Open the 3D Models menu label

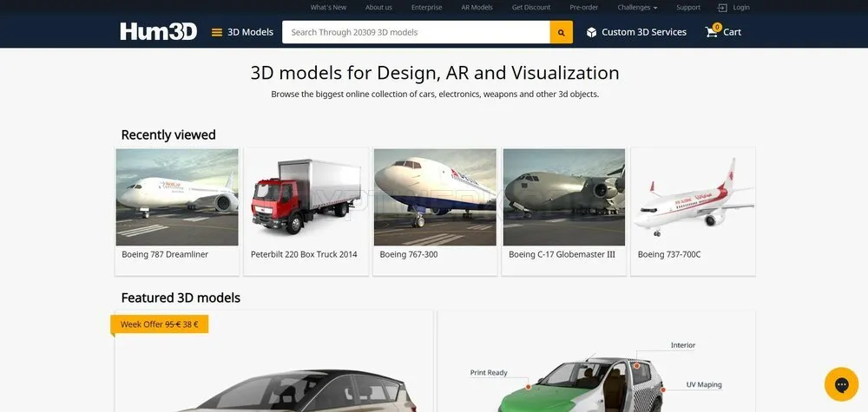(250, 32)
